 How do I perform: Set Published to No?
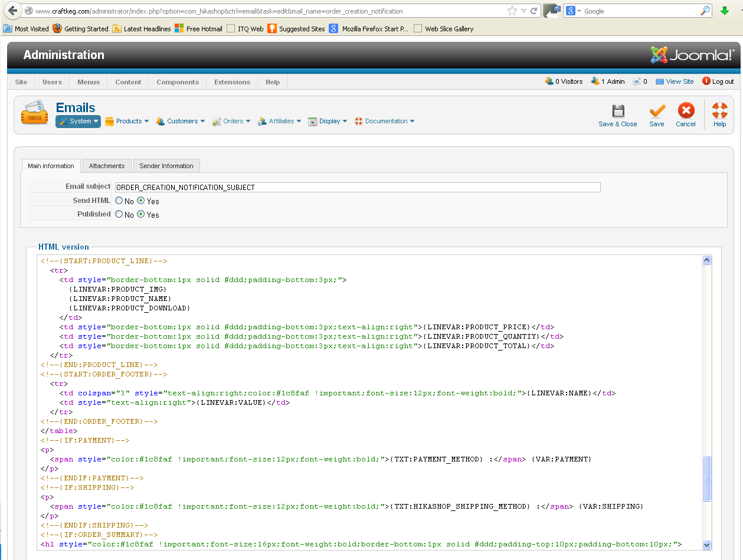119,214
